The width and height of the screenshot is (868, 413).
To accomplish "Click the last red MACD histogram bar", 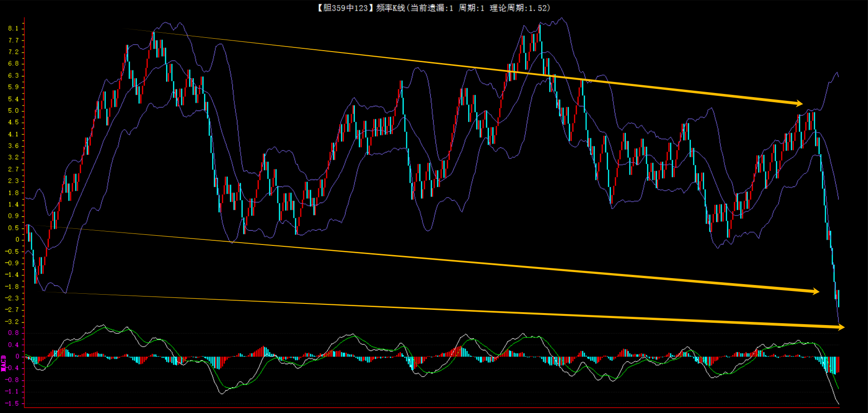I will (x=838, y=364).
